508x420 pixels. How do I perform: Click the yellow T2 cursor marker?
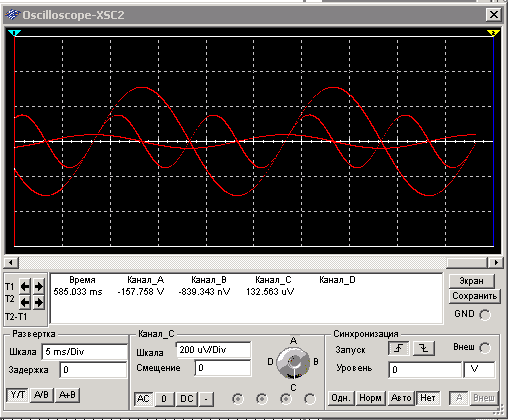(x=493, y=33)
